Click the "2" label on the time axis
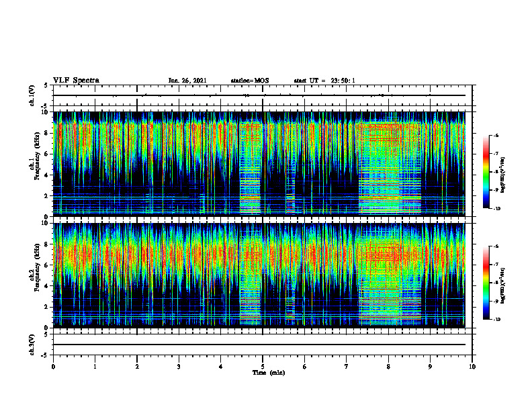This screenshot has width=532, height=411. [137, 367]
